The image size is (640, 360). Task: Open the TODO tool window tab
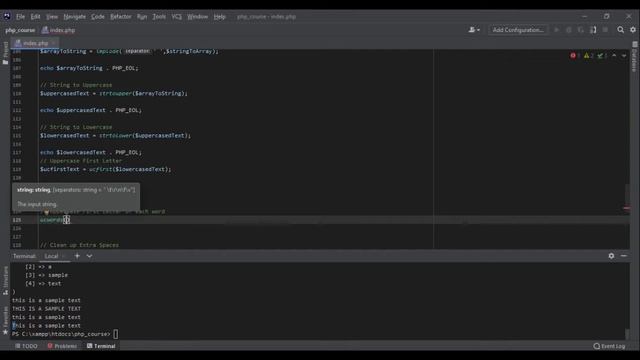click(26, 346)
